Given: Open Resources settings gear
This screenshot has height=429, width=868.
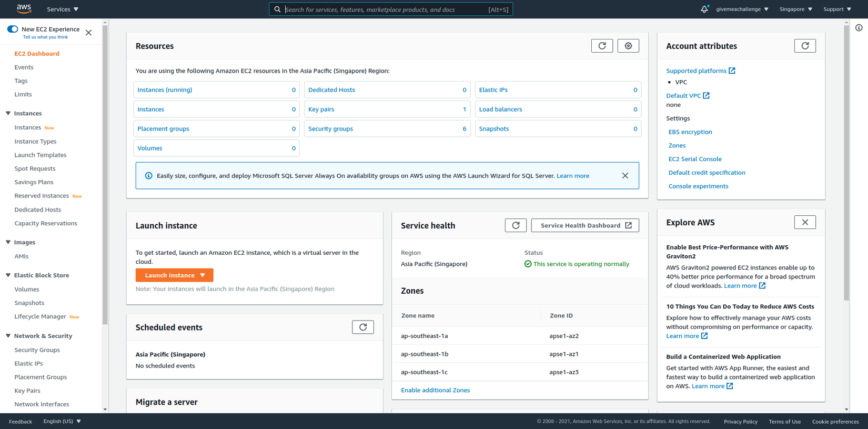Looking at the screenshot, I should click(x=628, y=46).
